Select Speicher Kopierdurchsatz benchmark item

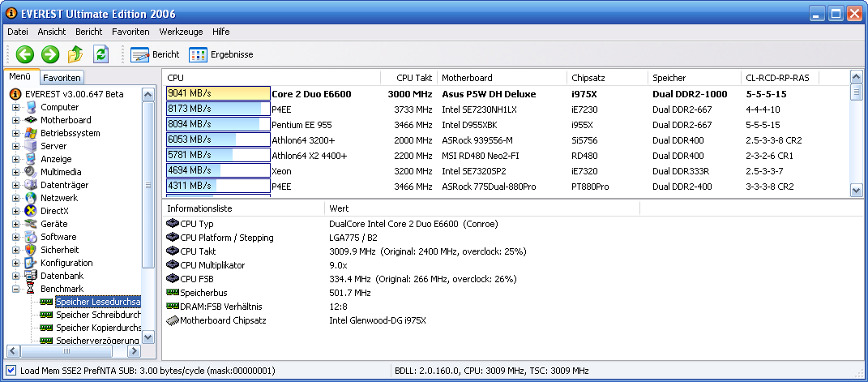pyautogui.click(x=98, y=328)
